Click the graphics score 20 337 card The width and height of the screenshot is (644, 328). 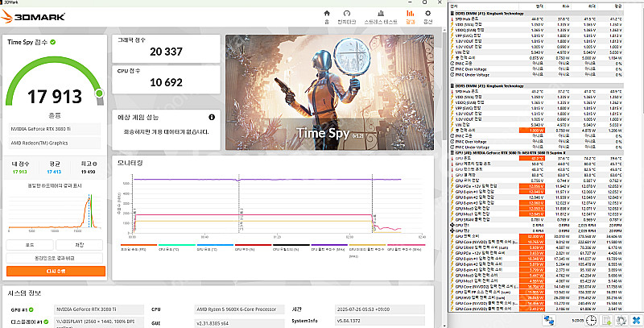click(x=167, y=48)
